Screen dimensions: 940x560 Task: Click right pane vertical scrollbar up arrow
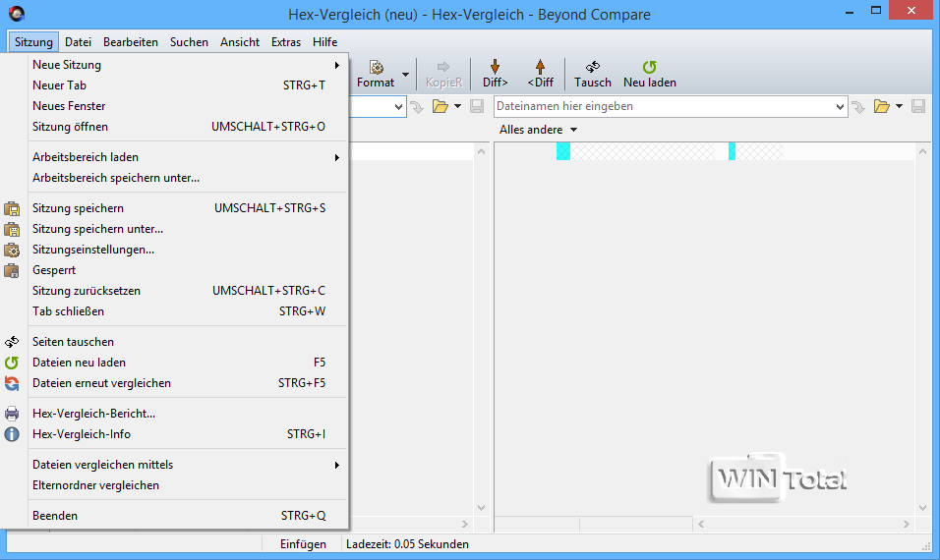[x=922, y=151]
